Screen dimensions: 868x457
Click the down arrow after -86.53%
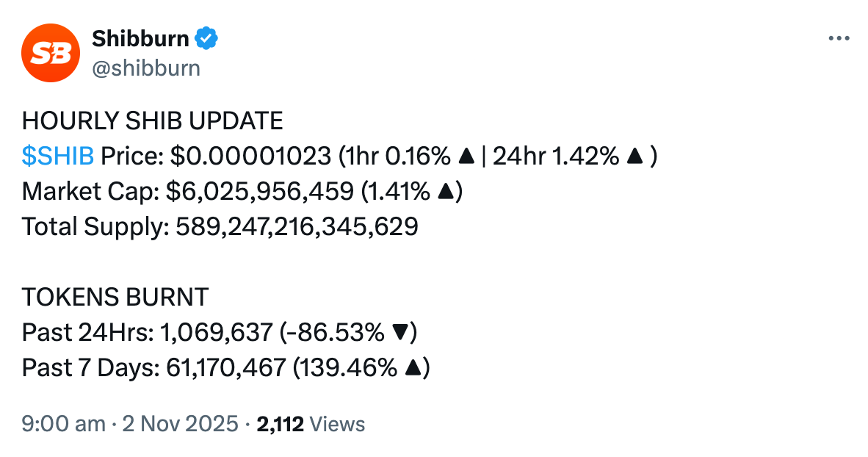(399, 333)
